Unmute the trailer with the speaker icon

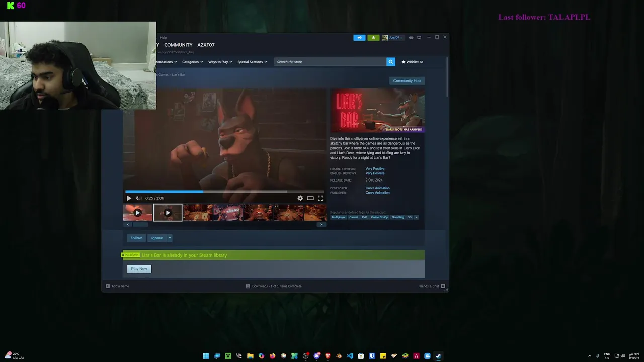[138, 198]
